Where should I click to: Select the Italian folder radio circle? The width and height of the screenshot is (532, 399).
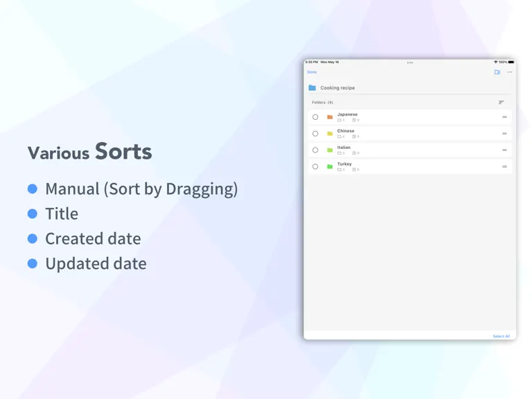(x=315, y=150)
